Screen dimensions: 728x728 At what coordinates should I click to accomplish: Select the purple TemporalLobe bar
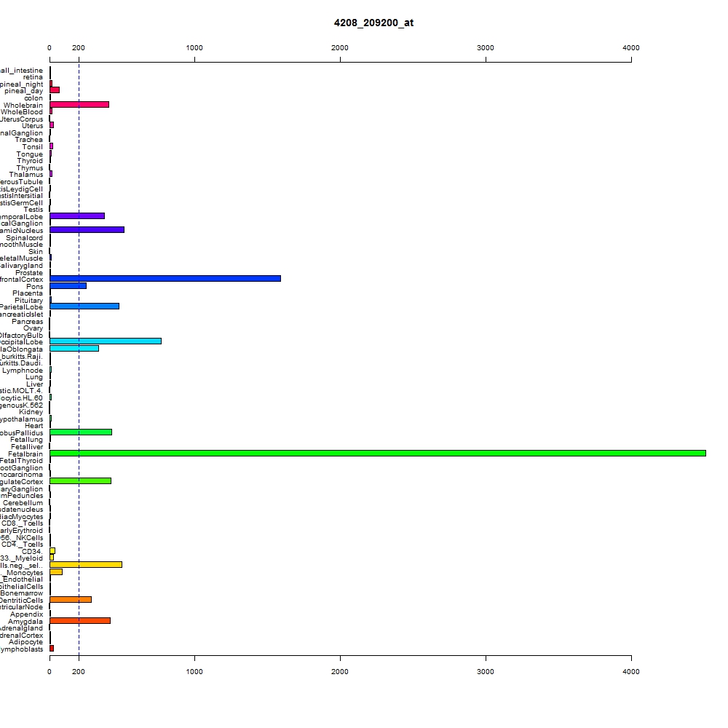click(77, 216)
